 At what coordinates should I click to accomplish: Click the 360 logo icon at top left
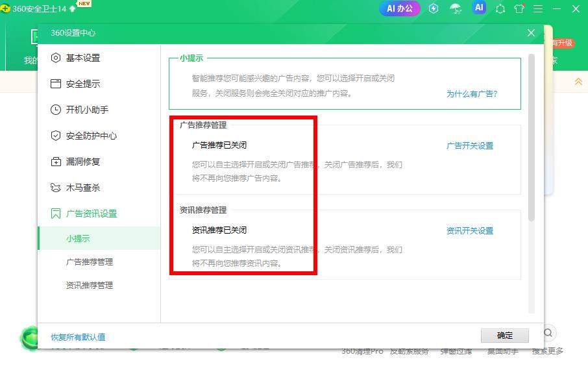pyautogui.click(x=5, y=8)
